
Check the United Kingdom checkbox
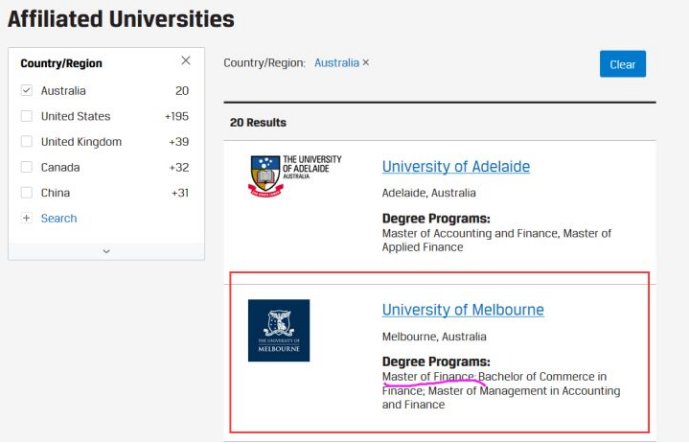coord(27,142)
